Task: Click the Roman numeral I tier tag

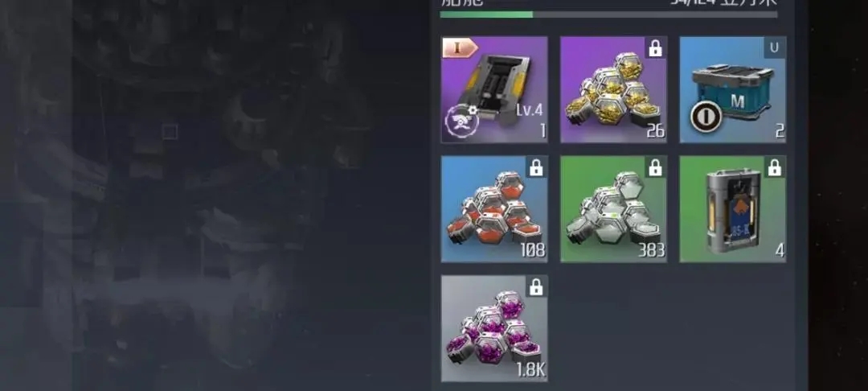Action: coord(460,48)
